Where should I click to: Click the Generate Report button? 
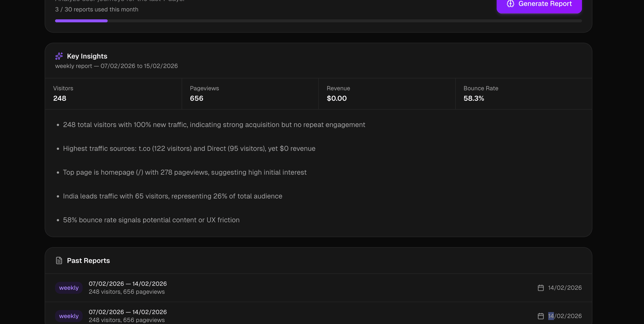tap(539, 4)
